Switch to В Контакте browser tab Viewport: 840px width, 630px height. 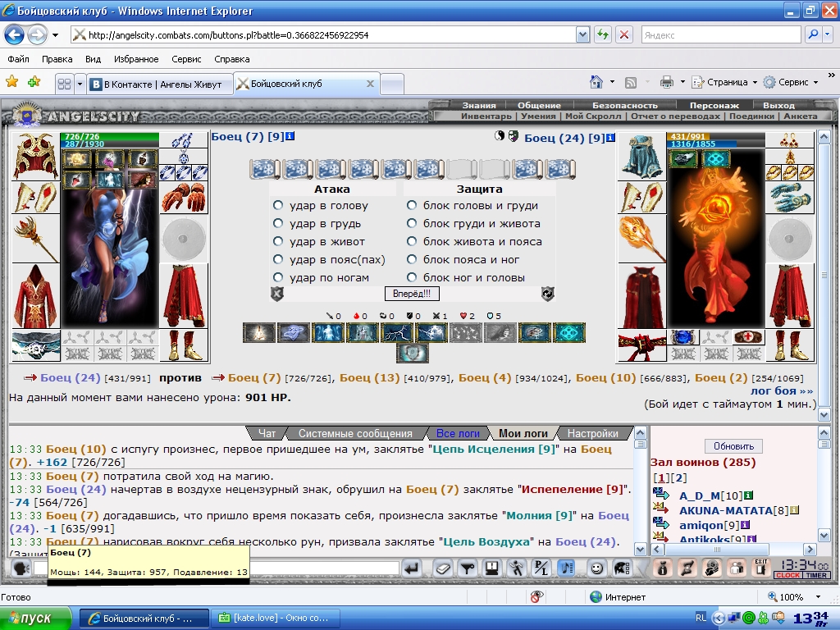pos(160,84)
